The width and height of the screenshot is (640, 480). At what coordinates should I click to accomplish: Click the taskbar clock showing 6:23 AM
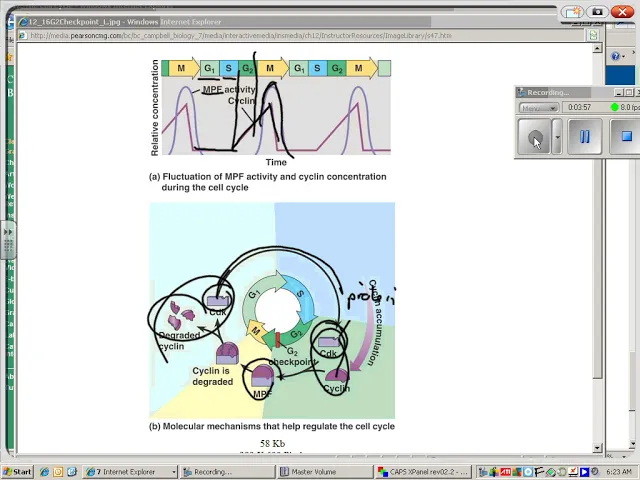pyautogui.click(x=619, y=472)
